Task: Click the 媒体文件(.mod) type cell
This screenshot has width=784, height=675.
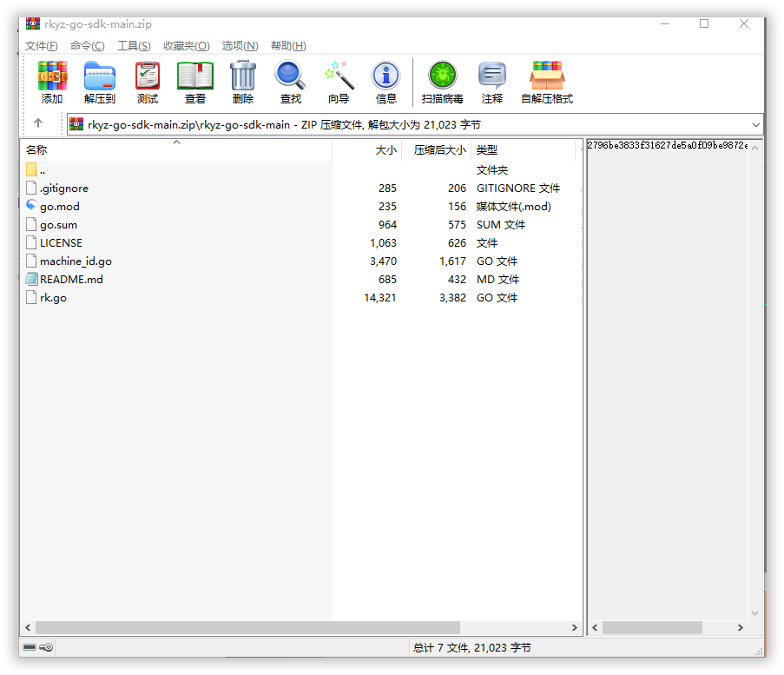Action: pyautogui.click(x=513, y=206)
